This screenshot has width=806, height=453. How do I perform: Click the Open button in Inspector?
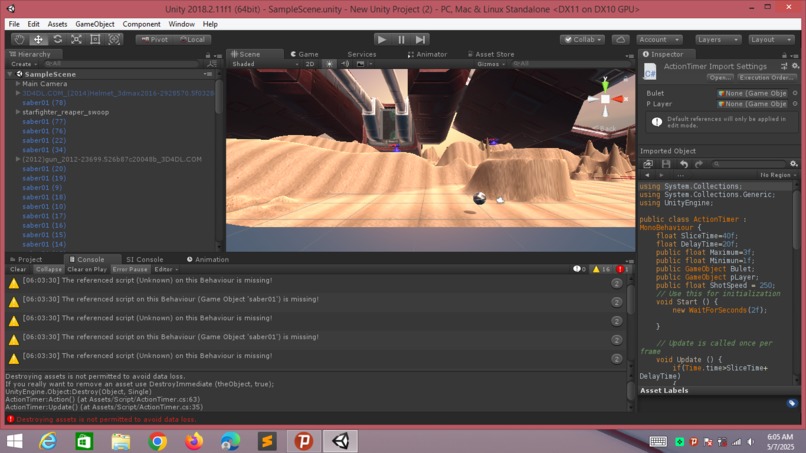pos(720,77)
